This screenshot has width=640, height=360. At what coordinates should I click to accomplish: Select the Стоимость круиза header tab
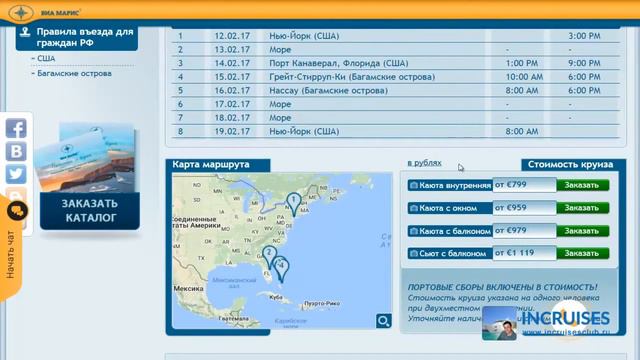click(573, 165)
